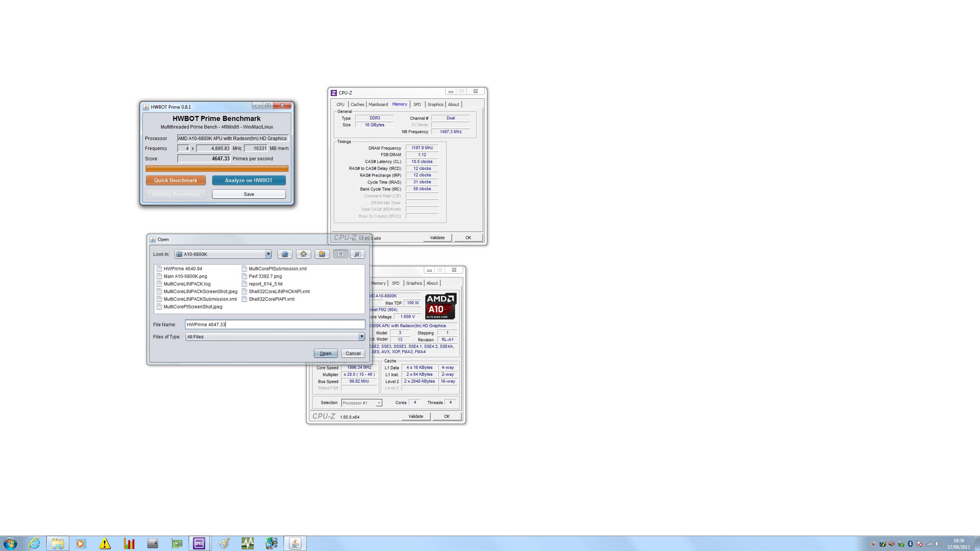
Task: Open the Files of Type dropdown
Action: coord(361,337)
